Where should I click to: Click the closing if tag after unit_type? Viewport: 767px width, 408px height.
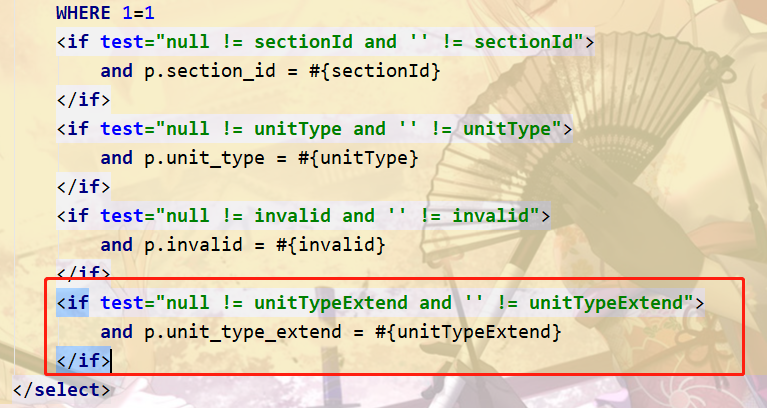pos(84,186)
